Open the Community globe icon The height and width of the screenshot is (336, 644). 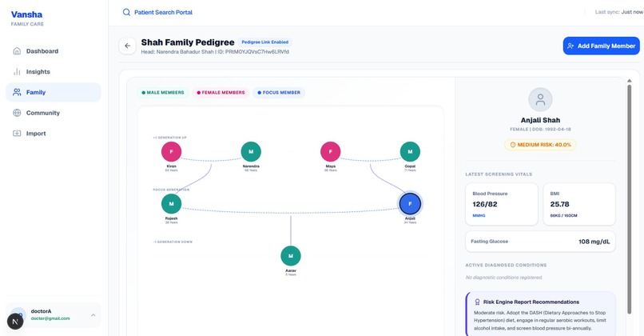click(17, 113)
